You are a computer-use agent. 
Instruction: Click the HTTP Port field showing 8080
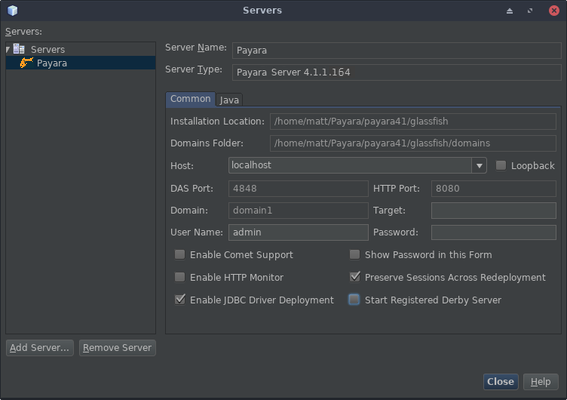click(x=494, y=188)
